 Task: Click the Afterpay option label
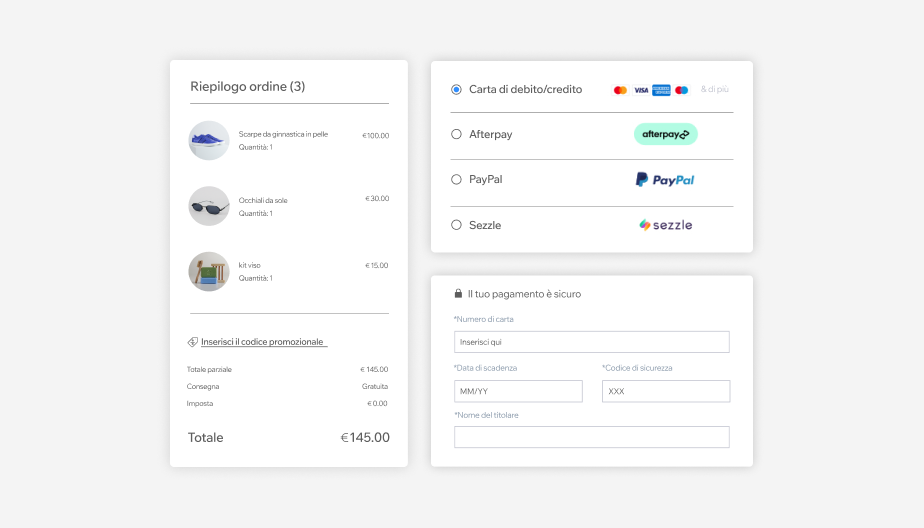(x=490, y=134)
